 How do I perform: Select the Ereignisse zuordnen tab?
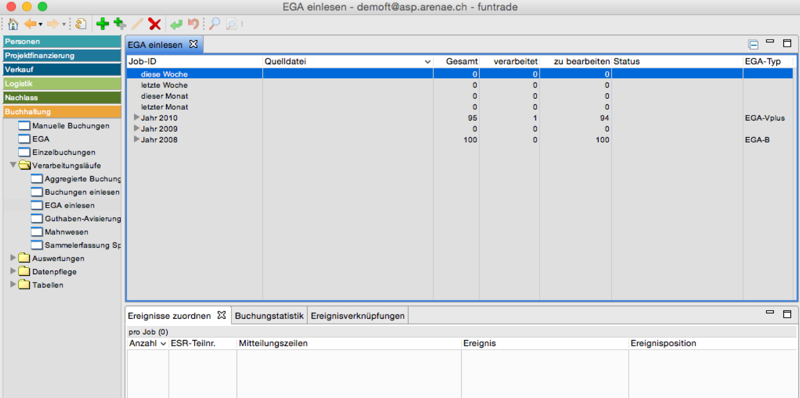[169, 316]
